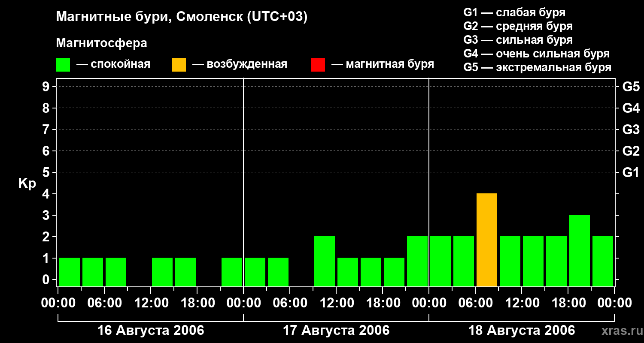Click the 'G5 — экстремальная буря' legend line
Image resolution: width=644 pixels, height=343 pixels.
point(538,67)
